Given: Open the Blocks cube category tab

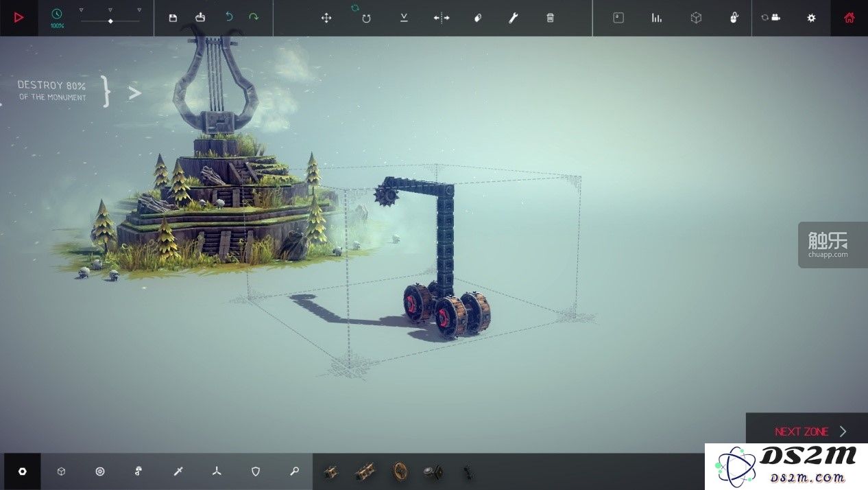Looking at the screenshot, I should 61,471.
